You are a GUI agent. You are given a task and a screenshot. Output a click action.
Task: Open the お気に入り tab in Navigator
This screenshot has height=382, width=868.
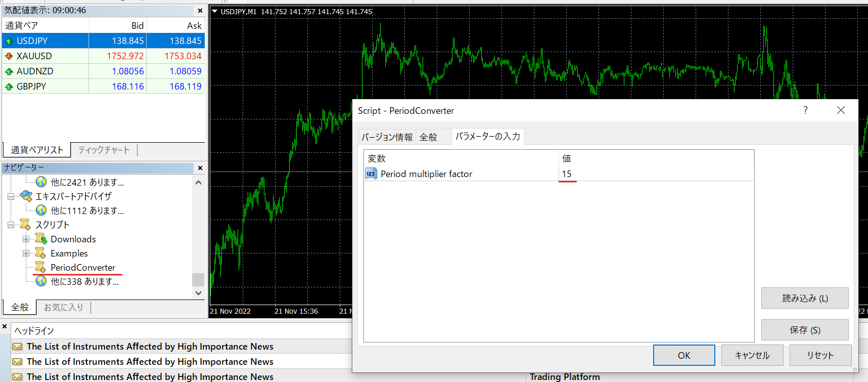point(63,307)
